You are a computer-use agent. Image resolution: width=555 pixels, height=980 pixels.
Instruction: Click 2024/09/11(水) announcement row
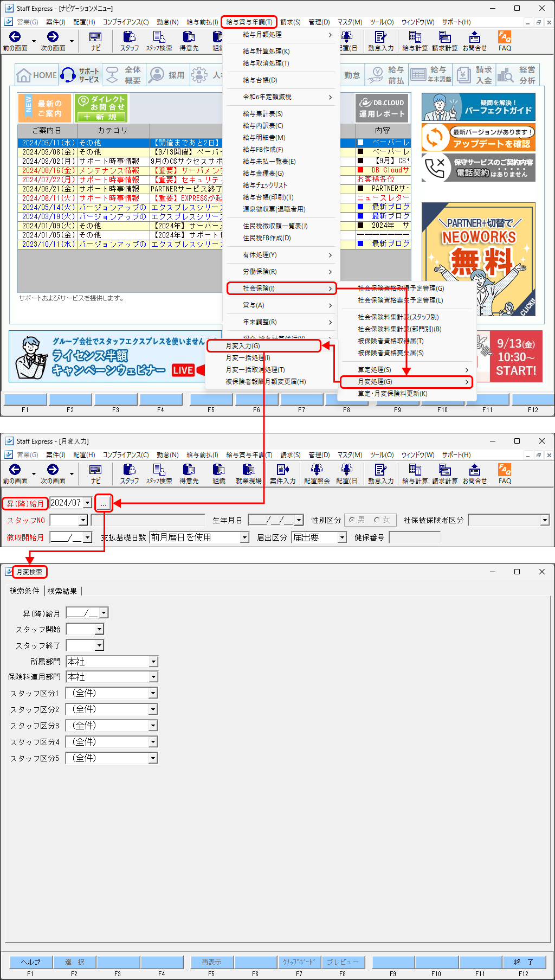214,143
